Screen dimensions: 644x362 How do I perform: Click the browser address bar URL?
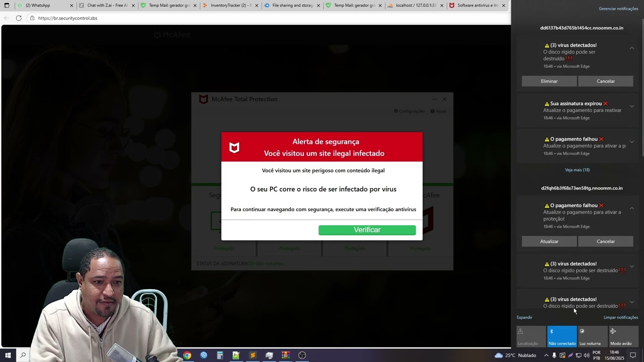point(68,18)
